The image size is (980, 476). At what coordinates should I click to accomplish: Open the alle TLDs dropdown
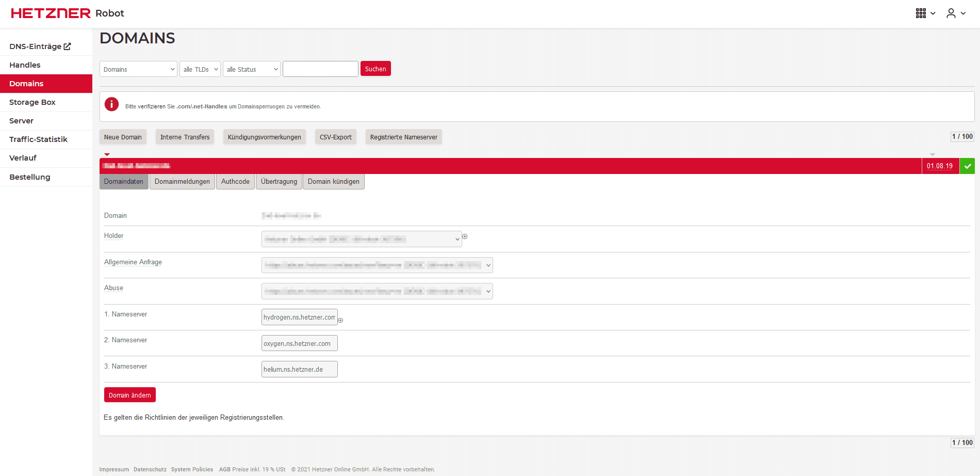[x=200, y=69]
